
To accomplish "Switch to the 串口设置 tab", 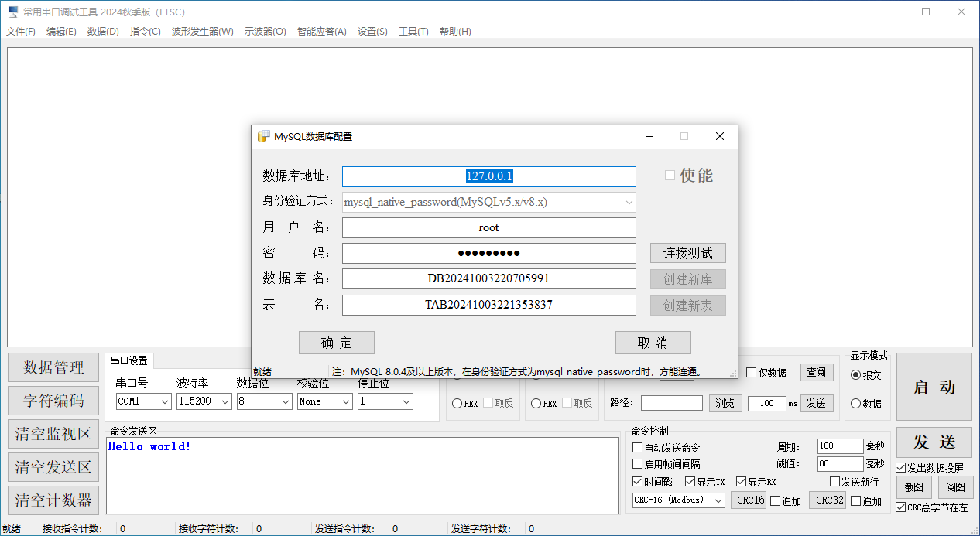I will pyautogui.click(x=128, y=360).
